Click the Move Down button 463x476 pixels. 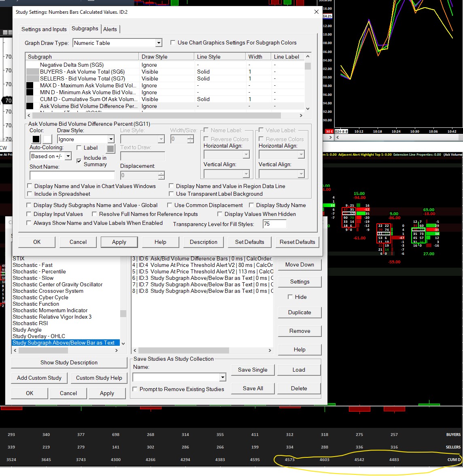click(x=299, y=264)
